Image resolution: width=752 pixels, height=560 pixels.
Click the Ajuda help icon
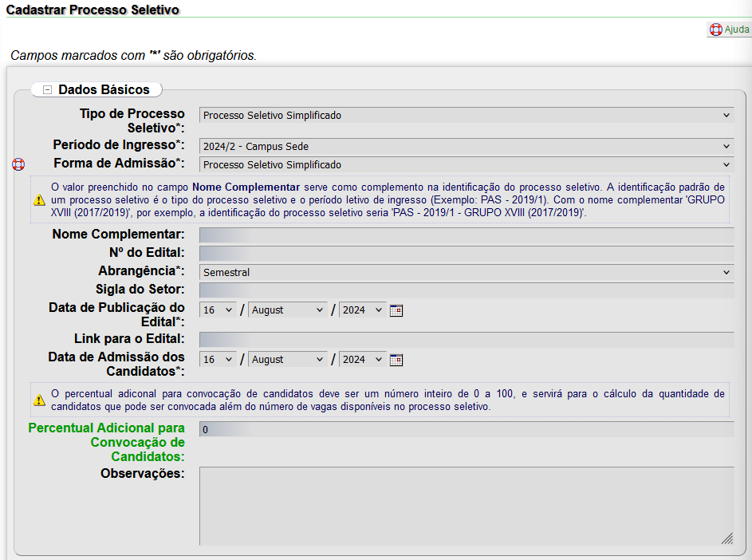(716, 30)
